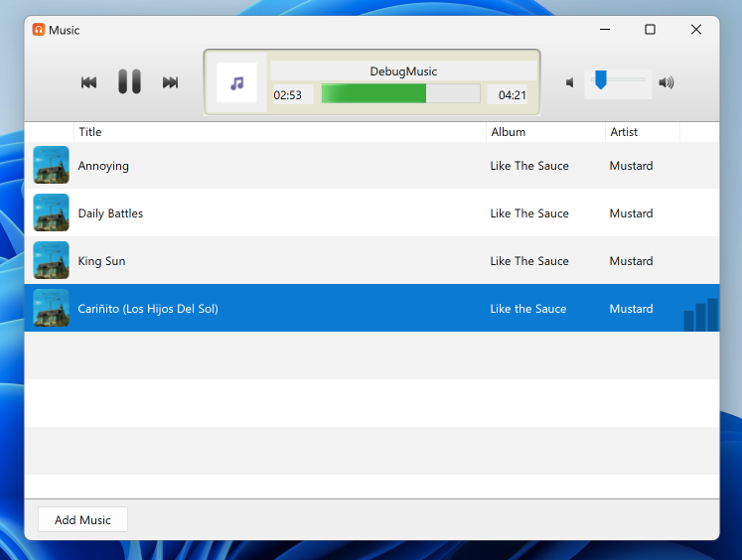The height and width of the screenshot is (560, 742).
Task: Click the green playback progress bar
Action: coord(401,93)
